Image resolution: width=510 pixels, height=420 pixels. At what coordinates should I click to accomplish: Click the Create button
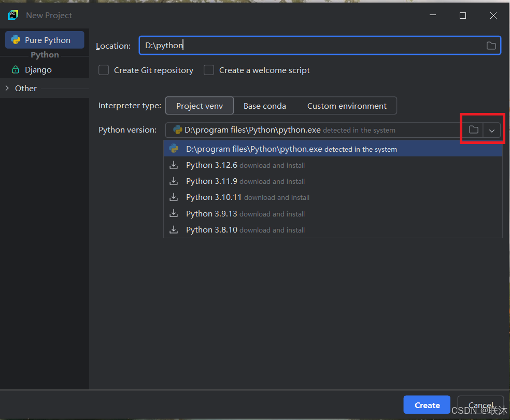coord(427,405)
